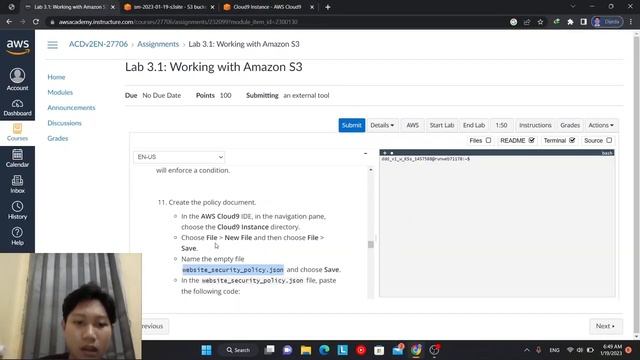Open Grades in course navigation
This screenshot has height=360, width=640.
pyautogui.click(x=58, y=138)
